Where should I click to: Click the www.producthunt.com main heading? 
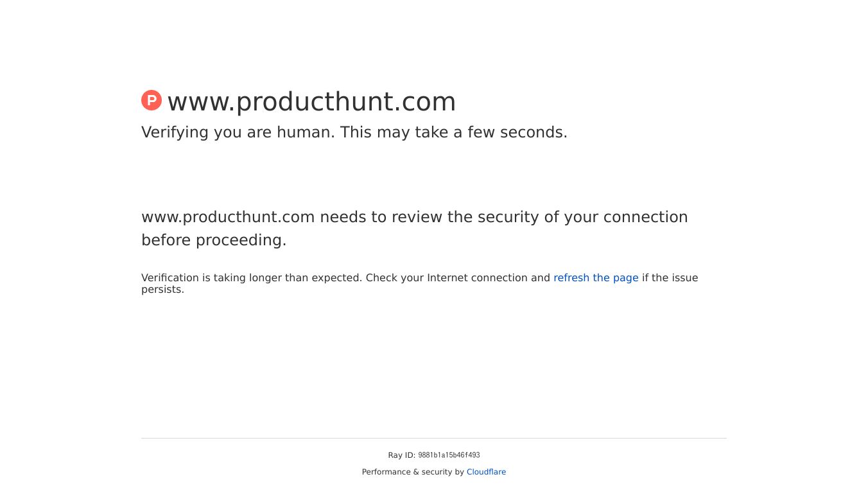(x=311, y=102)
